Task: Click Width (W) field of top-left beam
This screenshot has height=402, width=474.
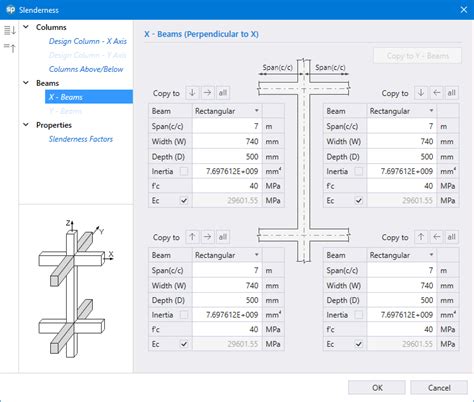Action: coord(227,141)
